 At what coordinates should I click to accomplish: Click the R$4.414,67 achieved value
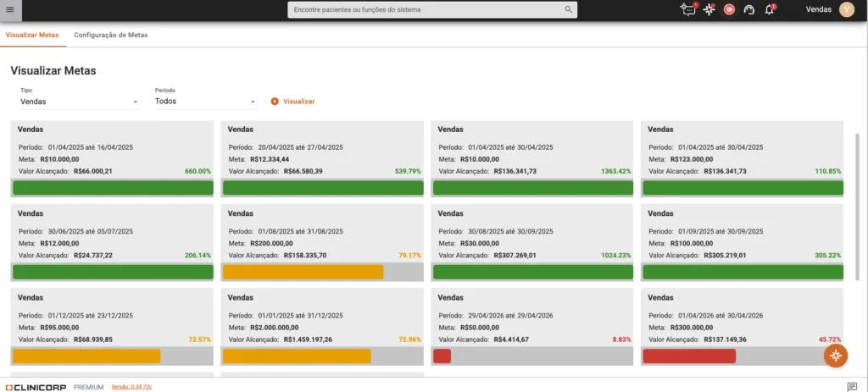[x=511, y=340]
